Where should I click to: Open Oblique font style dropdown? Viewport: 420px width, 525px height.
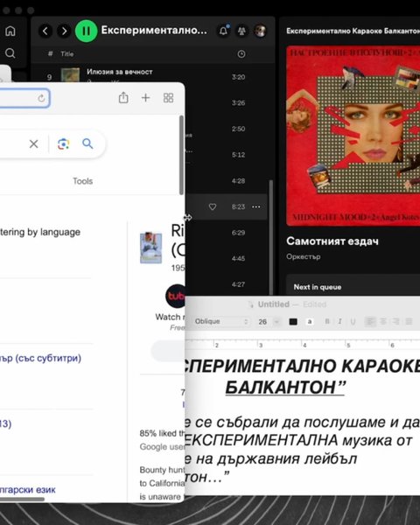coord(221,321)
